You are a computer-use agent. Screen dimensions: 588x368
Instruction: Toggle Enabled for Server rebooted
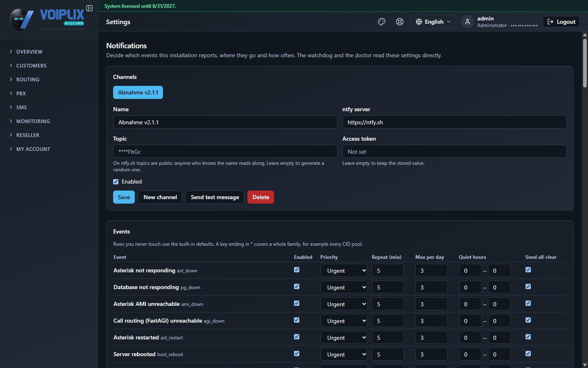coord(297,354)
